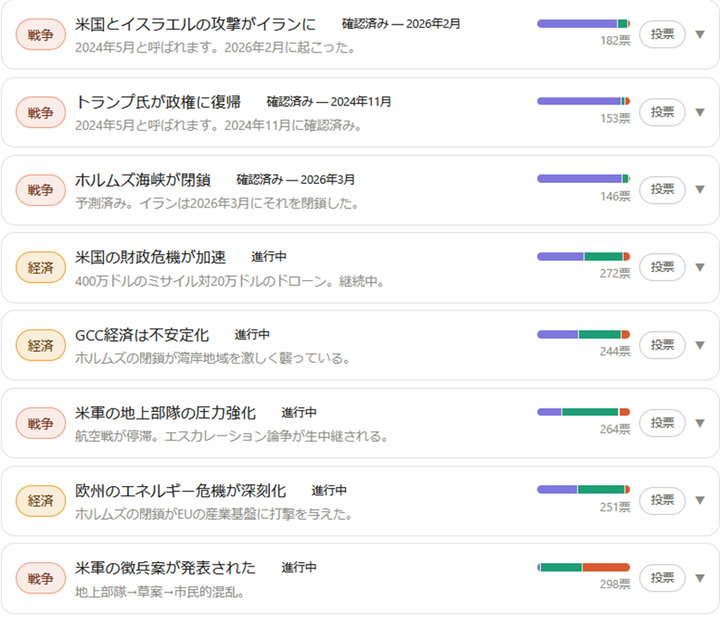Click the 244票 vote count
720x617 pixels.
click(x=615, y=352)
